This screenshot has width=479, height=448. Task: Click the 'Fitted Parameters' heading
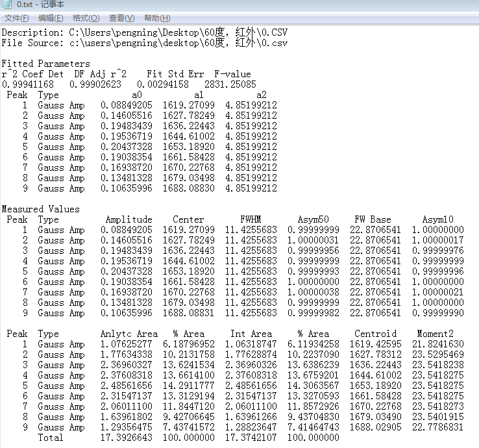click(x=46, y=64)
